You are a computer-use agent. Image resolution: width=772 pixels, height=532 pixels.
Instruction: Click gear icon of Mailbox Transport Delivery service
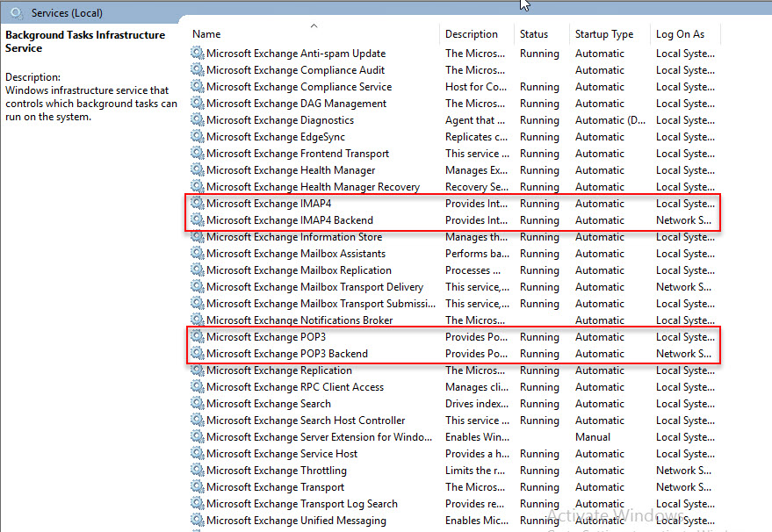[x=198, y=286]
